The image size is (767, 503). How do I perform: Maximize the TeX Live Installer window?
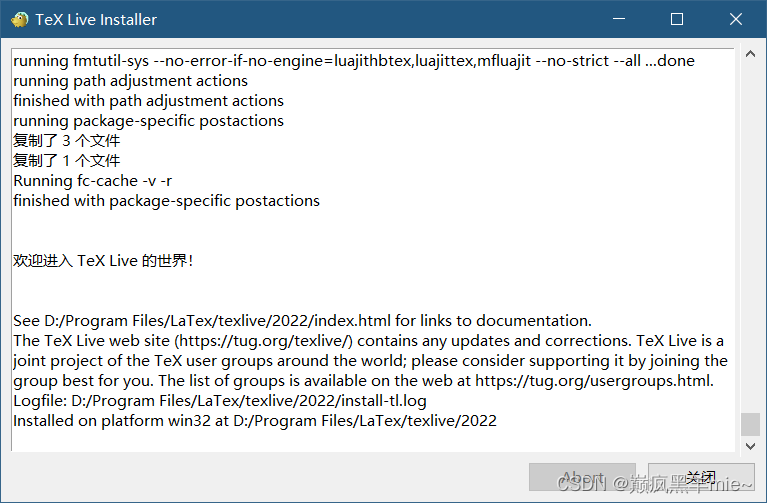677,19
